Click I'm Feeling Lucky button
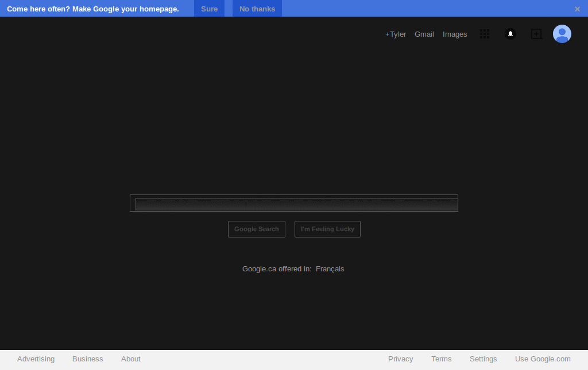Screen dimensions: 588x370 [x=327, y=229]
